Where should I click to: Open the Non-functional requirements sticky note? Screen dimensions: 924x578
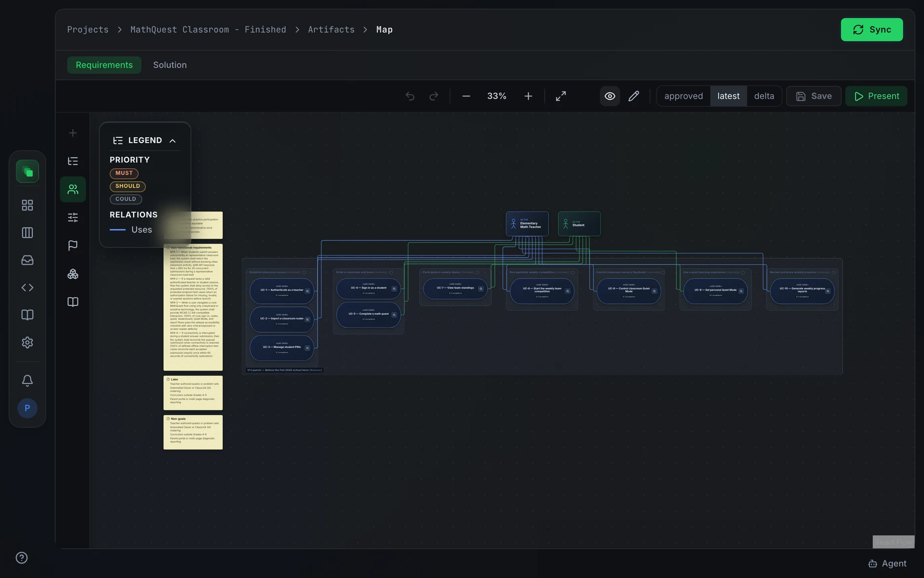point(193,307)
